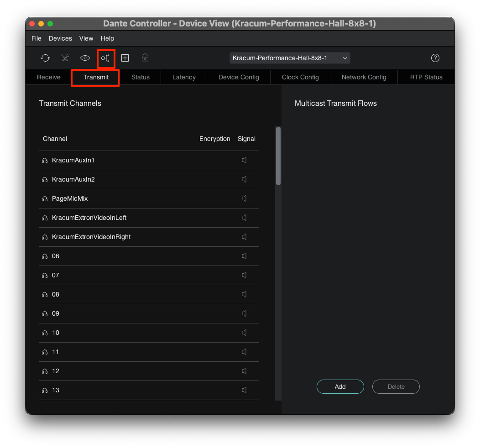
Task: Click signal speaker icon for channel 09
Action: point(244,313)
